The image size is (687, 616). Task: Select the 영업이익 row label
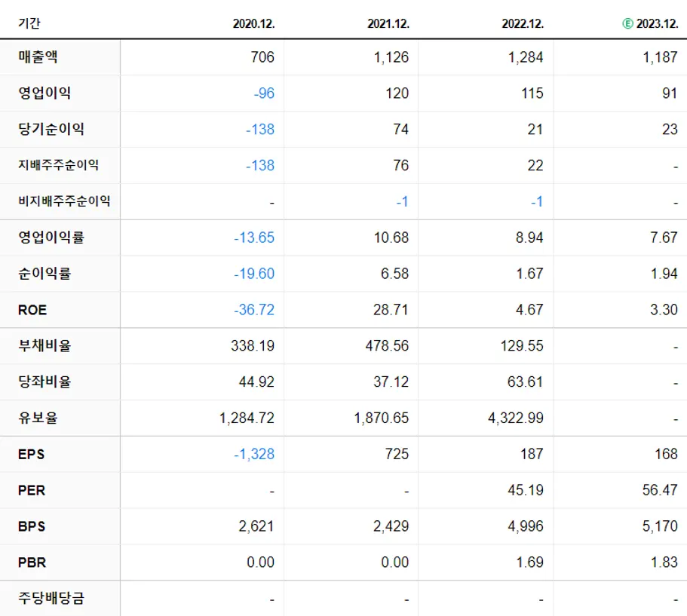coord(44,93)
